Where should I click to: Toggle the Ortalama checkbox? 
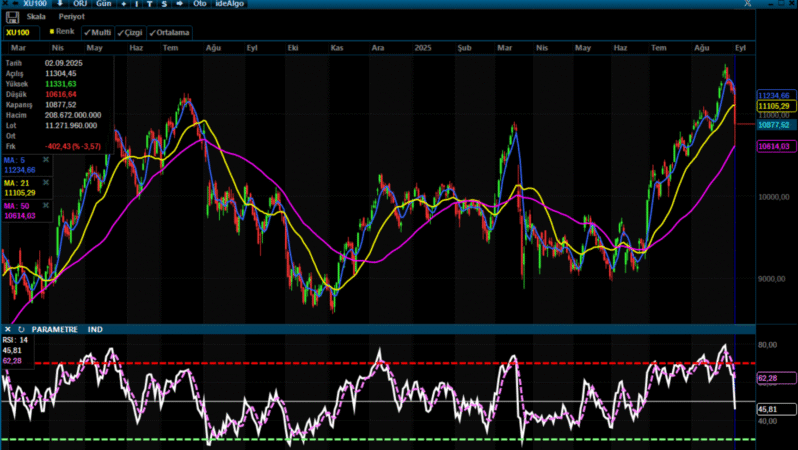click(169, 33)
